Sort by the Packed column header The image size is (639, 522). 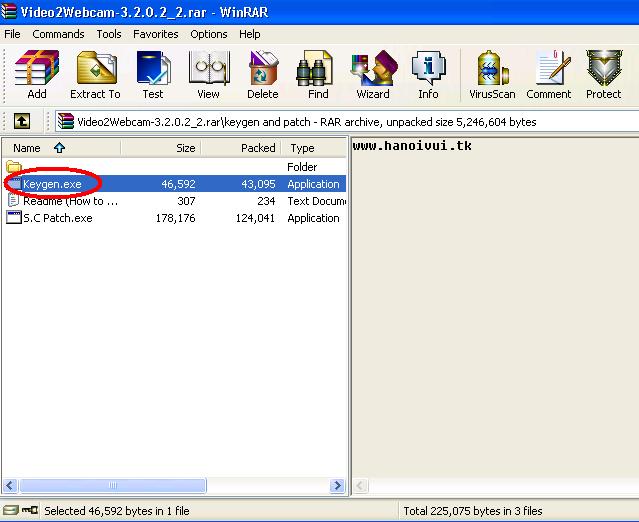click(x=241, y=148)
